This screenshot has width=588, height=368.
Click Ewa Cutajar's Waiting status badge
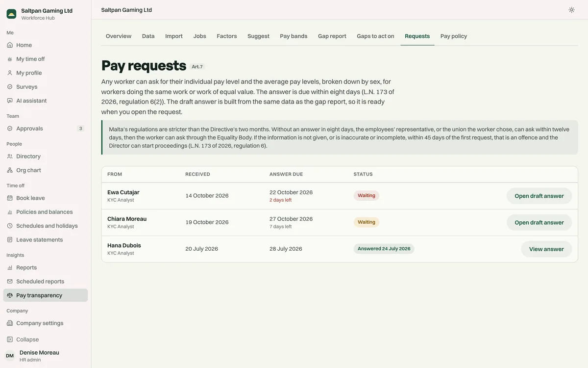coord(367,195)
